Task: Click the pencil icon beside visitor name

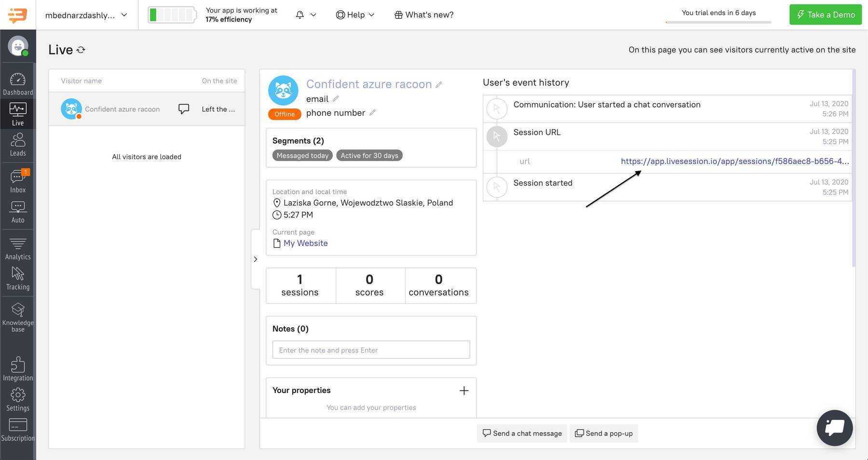Action: pyautogui.click(x=439, y=84)
